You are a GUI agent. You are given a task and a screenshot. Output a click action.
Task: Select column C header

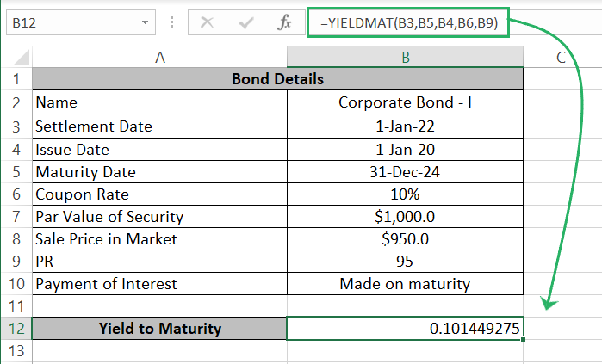tap(561, 58)
